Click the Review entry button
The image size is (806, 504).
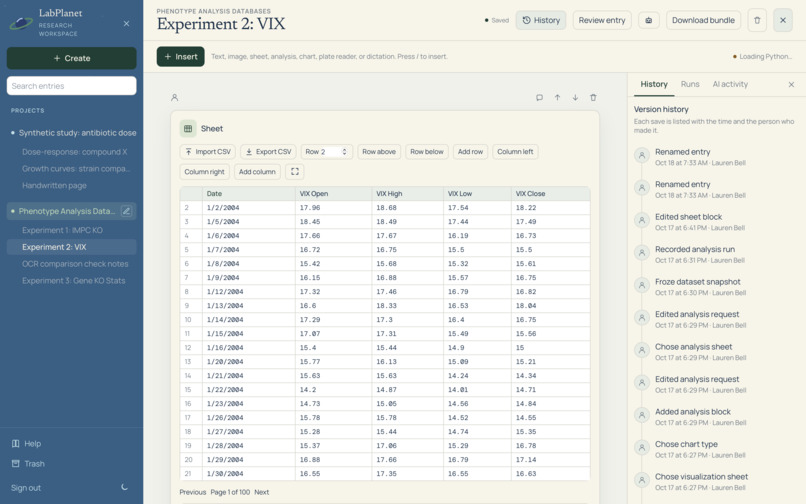click(602, 21)
